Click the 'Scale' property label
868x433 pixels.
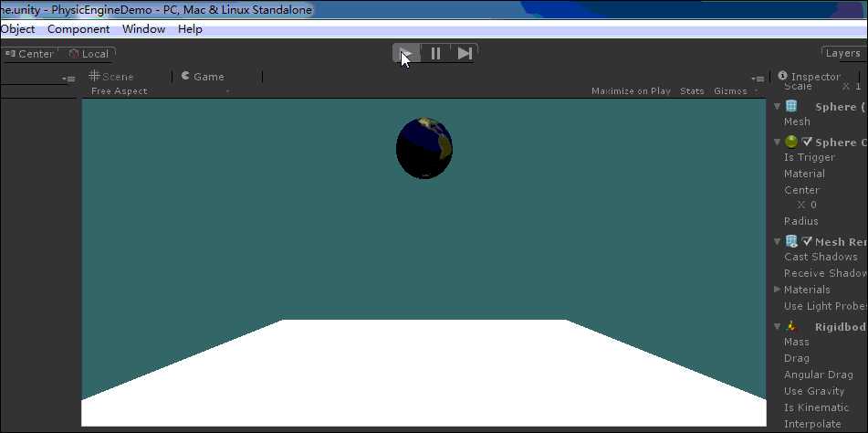tap(799, 87)
